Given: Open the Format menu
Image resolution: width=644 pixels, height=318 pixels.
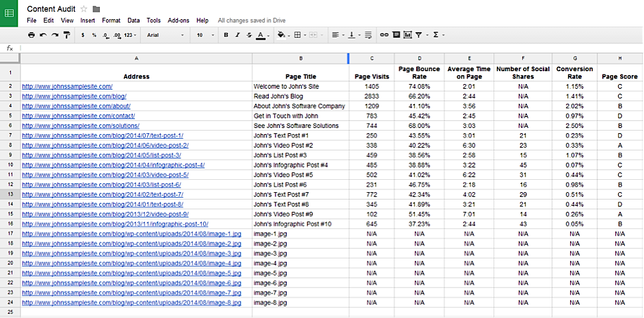Looking at the screenshot, I should (111, 21).
